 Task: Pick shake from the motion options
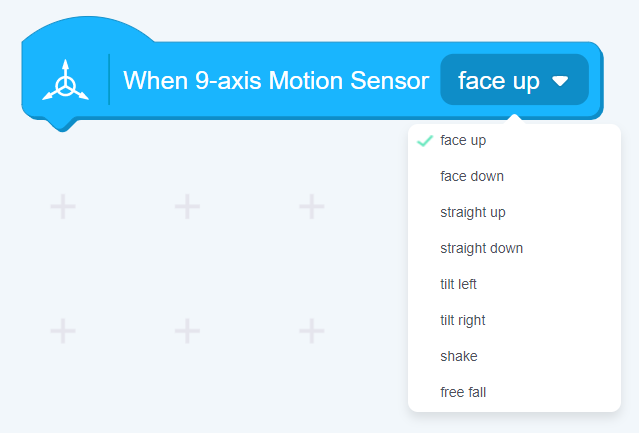click(x=458, y=357)
